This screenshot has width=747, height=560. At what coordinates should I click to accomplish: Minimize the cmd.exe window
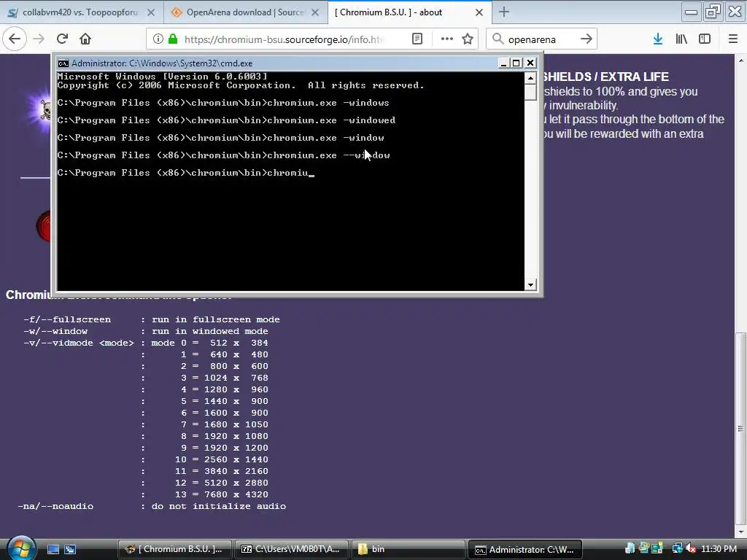tap(503, 63)
